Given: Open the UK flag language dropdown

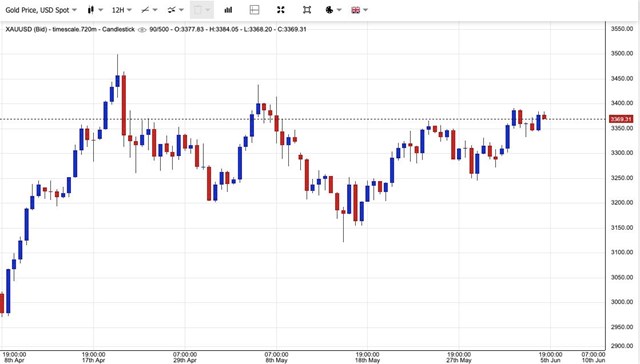Looking at the screenshot, I should coord(360,10).
